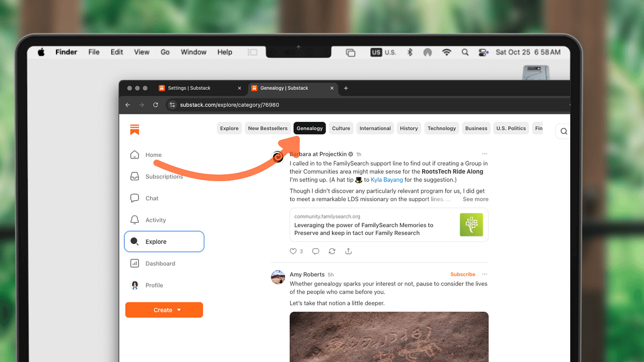Click the rock carving post image

(389, 337)
